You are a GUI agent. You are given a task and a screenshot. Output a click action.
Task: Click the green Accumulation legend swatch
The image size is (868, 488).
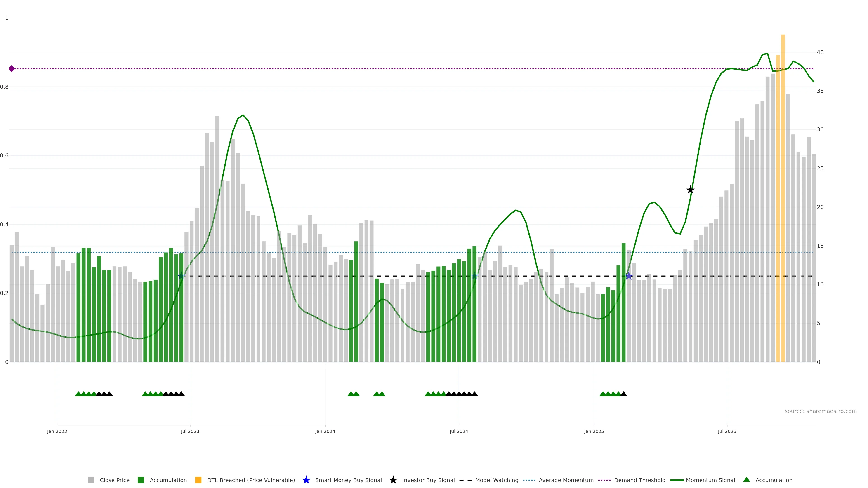pos(141,480)
